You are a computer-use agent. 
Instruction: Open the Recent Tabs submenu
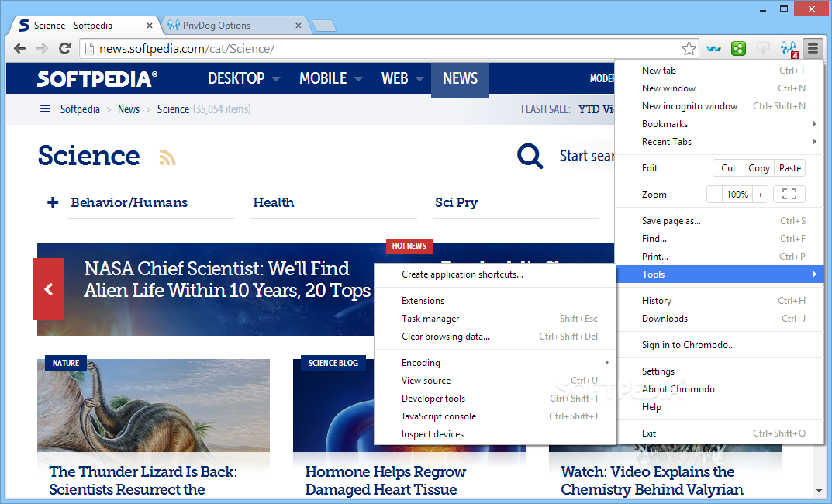pos(719,142)
